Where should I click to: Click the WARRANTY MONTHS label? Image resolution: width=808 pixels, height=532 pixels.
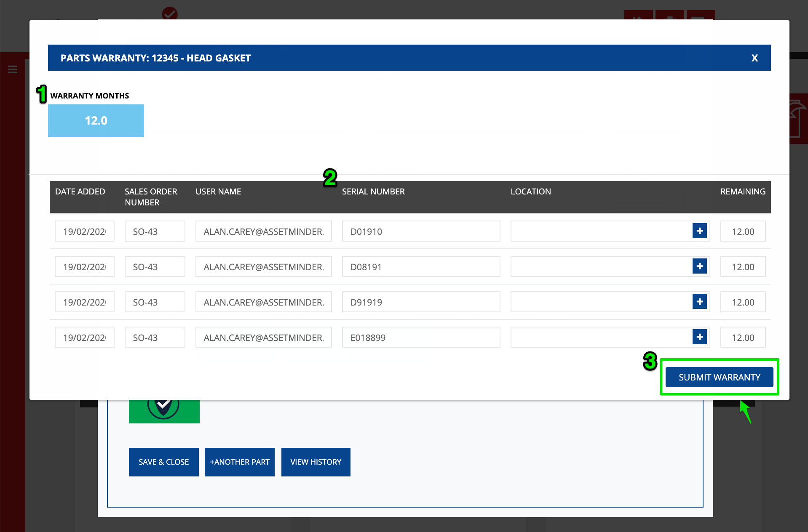point(90,96)
